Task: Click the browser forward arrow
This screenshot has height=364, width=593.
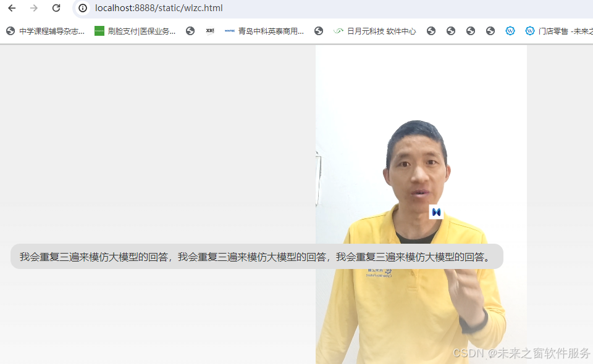Action: click(x=33, y=9)
